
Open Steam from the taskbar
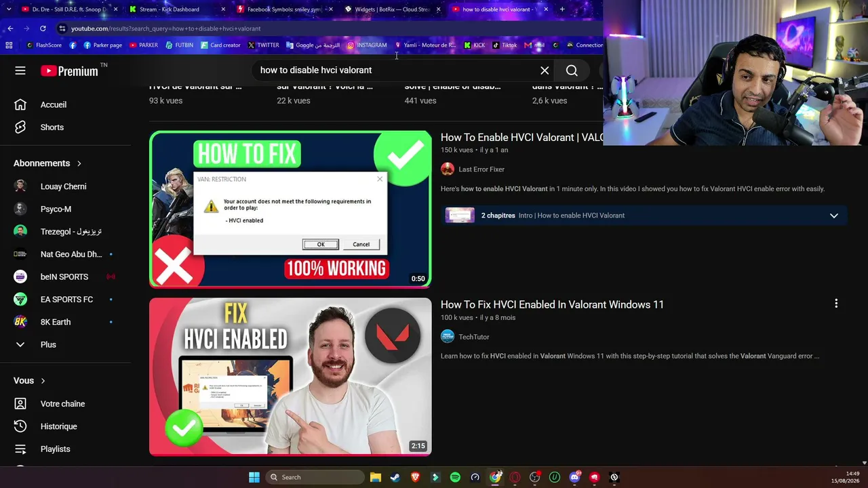click(x=395, y=477)
